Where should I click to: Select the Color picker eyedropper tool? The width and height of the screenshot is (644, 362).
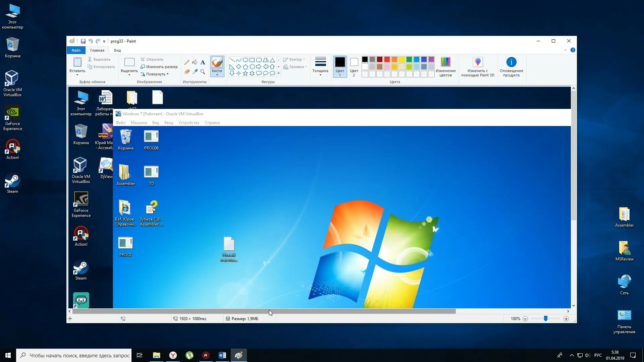195,71
